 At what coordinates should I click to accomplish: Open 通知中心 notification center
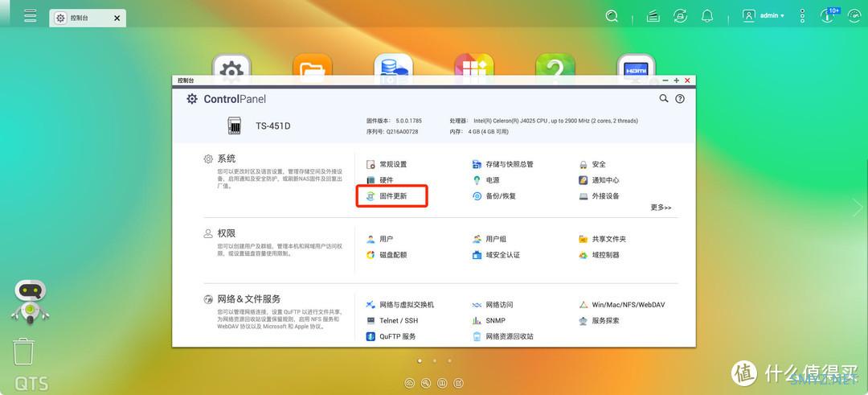pyautogui.click(x=599, y=180)
